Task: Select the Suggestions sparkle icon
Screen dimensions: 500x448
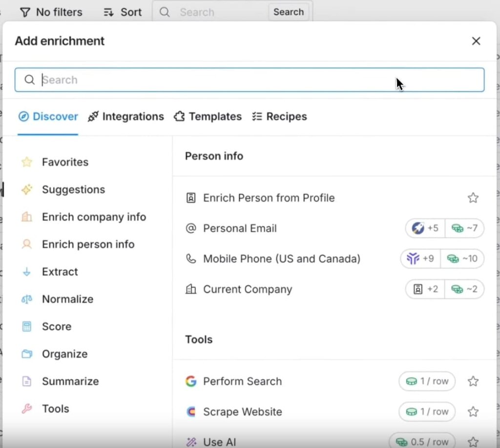Action: tap(27, 190)
